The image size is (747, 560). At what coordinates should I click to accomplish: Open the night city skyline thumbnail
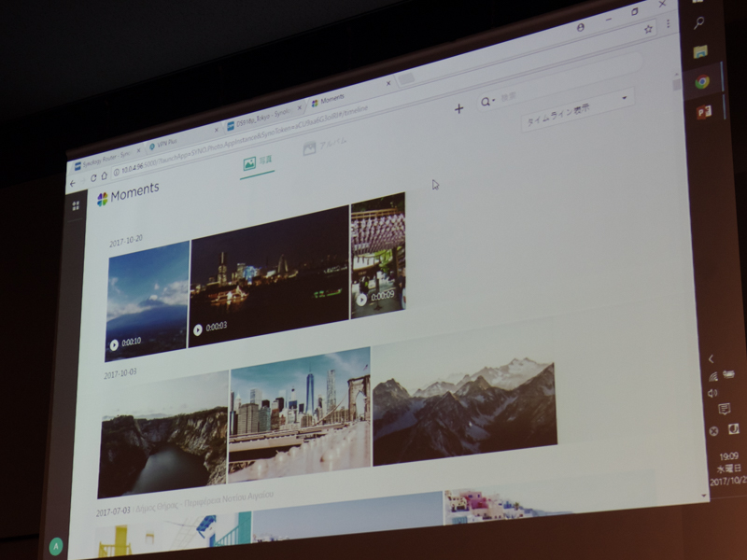click(x=269, y=276)
